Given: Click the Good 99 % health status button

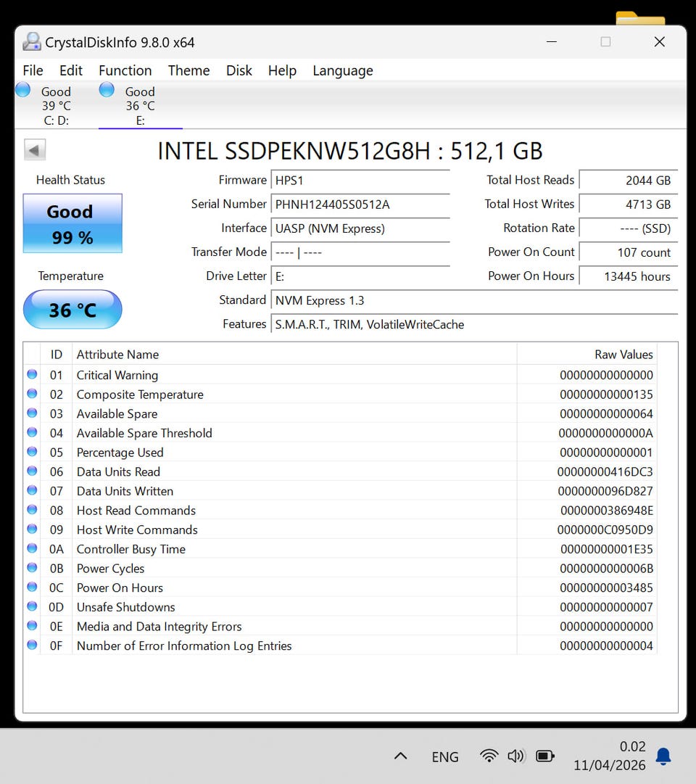Looking at the screenshot, I should point(72,223).
